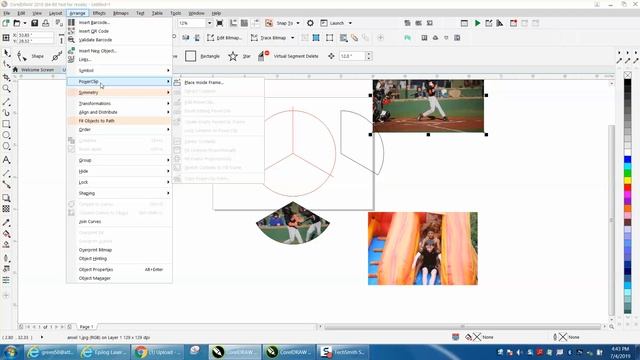Image resolution: width=640 pixels, height=360 pixels.
Task: Select the Parallel Dimension tool
Action: coord(6,173)
